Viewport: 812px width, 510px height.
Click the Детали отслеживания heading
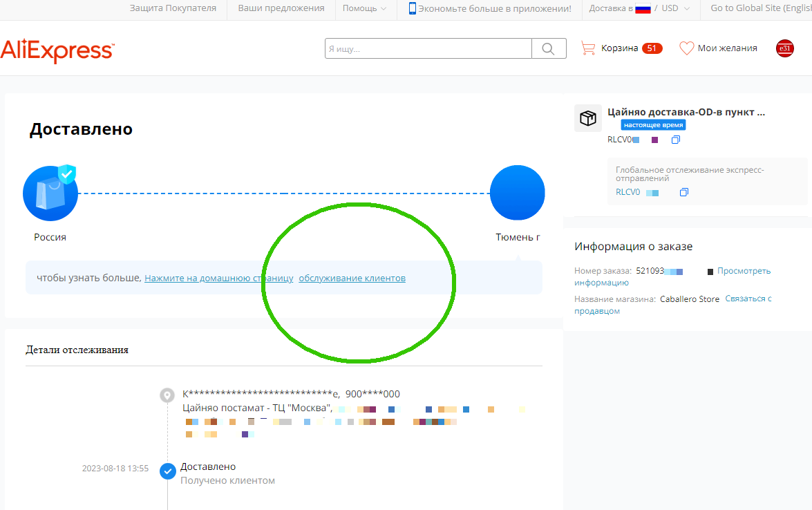click(77, 350)
